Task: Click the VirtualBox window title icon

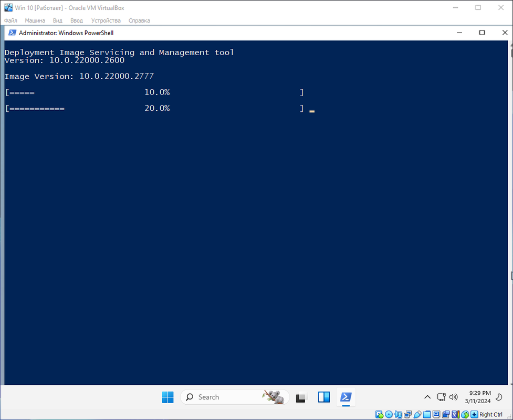Action: [8, 7]
